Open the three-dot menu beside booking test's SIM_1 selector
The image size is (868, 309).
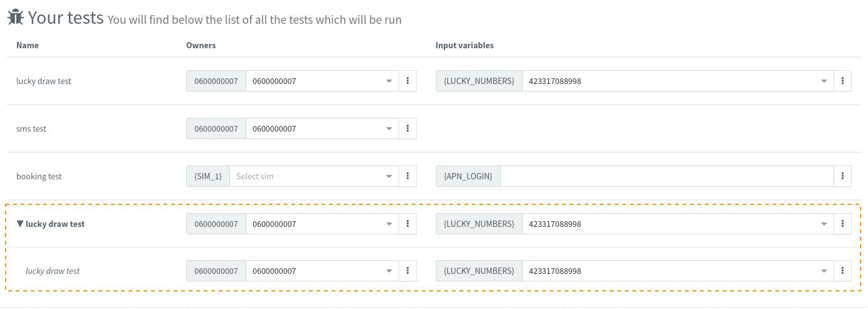407,176
